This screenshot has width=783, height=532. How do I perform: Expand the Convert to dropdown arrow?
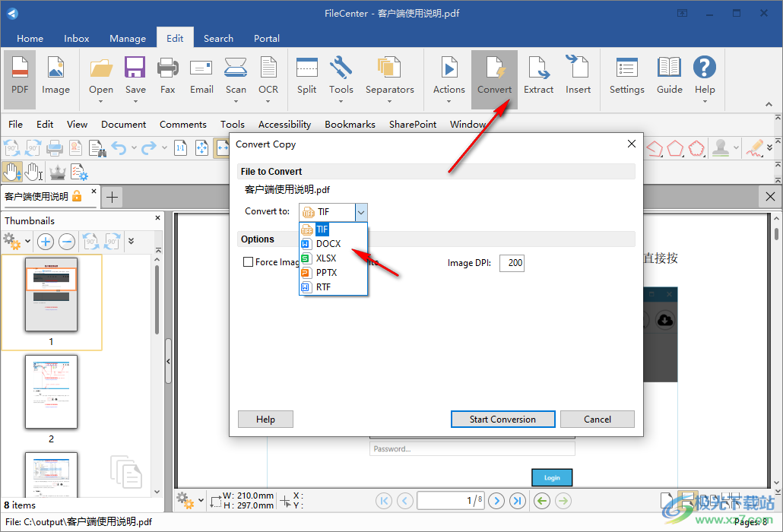coord(361,212)
